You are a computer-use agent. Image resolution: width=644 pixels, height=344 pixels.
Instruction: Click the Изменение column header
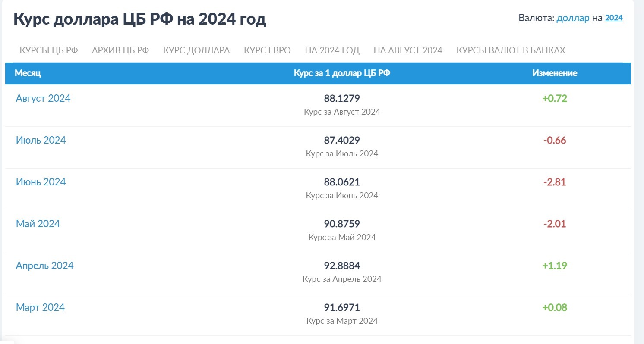(555, 73)
